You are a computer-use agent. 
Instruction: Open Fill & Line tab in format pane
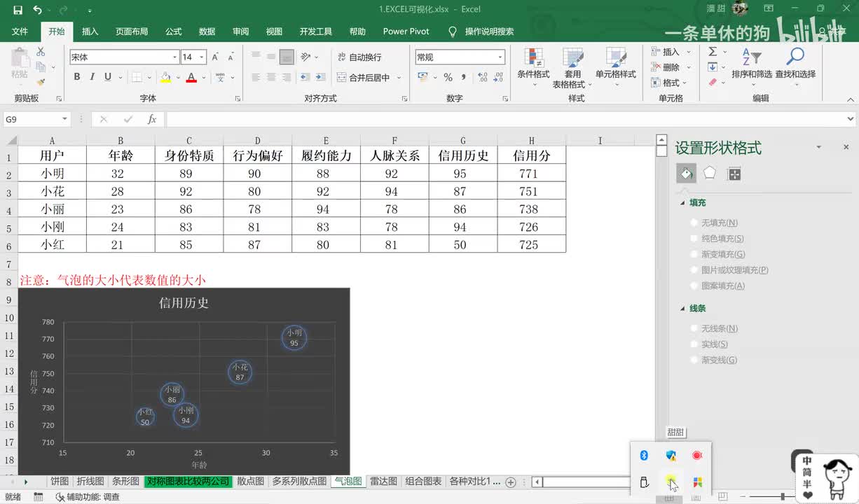(686, 174)
